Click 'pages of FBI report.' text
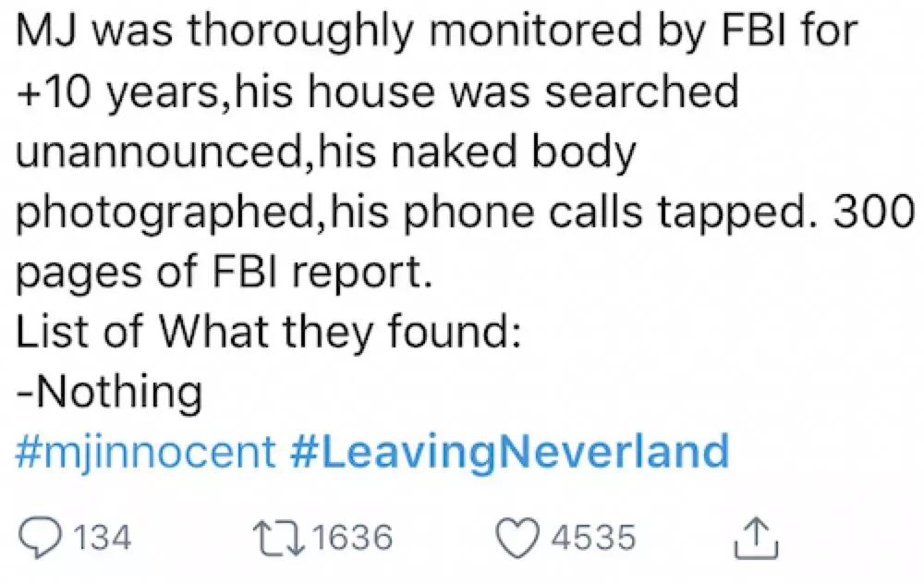The image size is (924, 584). point(224,273)
